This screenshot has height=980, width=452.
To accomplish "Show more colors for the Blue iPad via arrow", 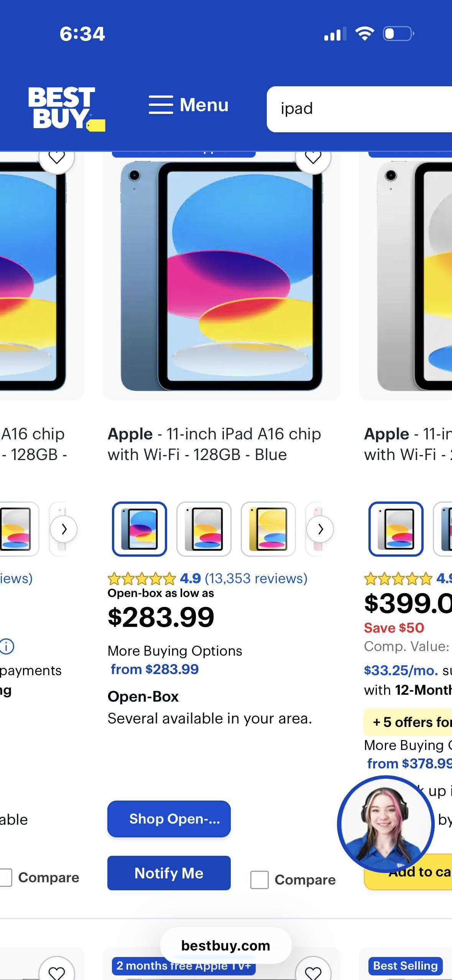I will pos(320,529).
